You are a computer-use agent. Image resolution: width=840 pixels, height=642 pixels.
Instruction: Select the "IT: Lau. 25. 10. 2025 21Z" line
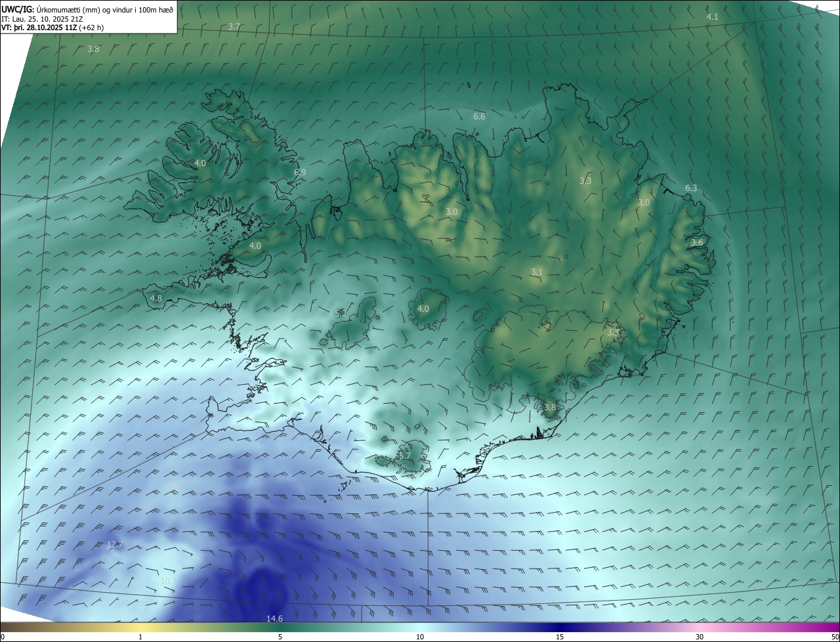click(x=42, y=18)
